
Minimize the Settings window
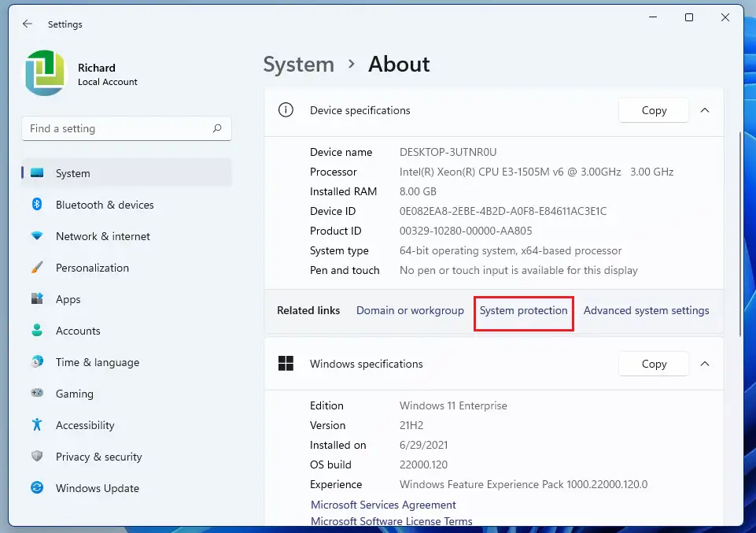[x=653, y=17]
